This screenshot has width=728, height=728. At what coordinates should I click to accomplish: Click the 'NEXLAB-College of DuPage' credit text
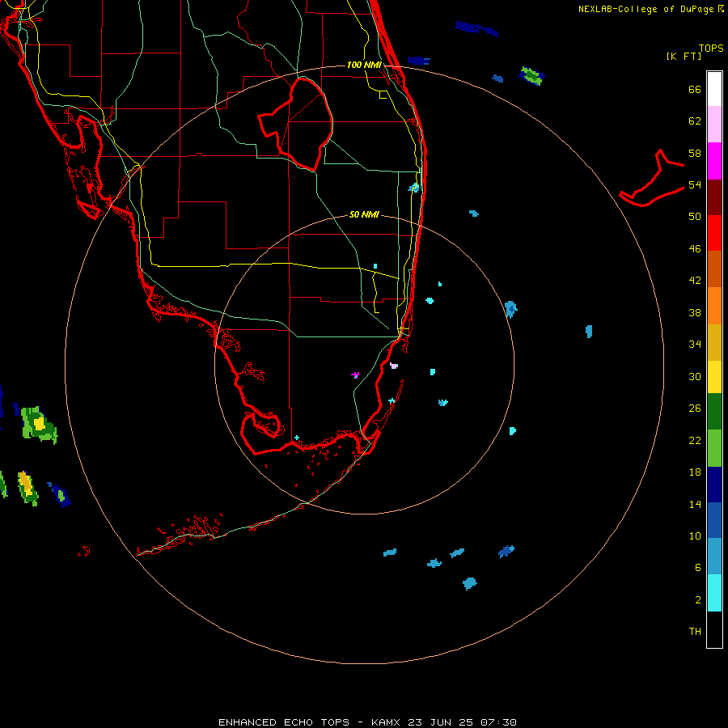click(645, 9)
